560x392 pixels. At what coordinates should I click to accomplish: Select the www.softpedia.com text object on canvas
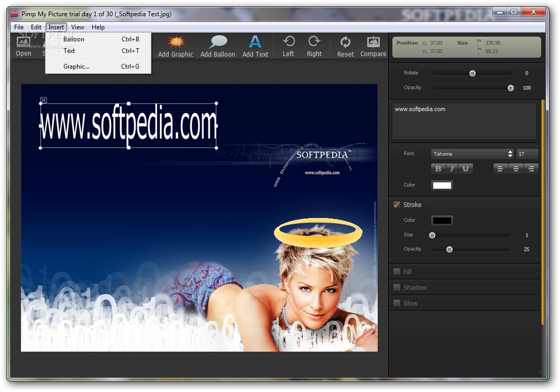point(128,125)
